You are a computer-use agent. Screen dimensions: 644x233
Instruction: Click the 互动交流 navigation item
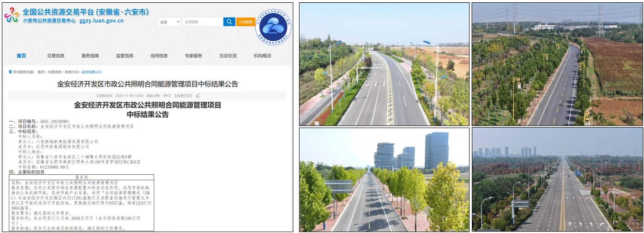[228, 56]
